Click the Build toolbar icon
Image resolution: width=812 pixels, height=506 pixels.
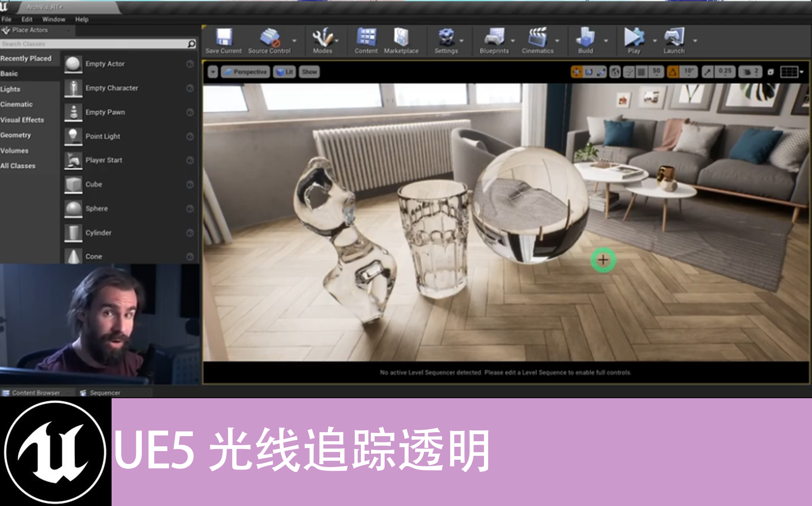tap(585, 37)
